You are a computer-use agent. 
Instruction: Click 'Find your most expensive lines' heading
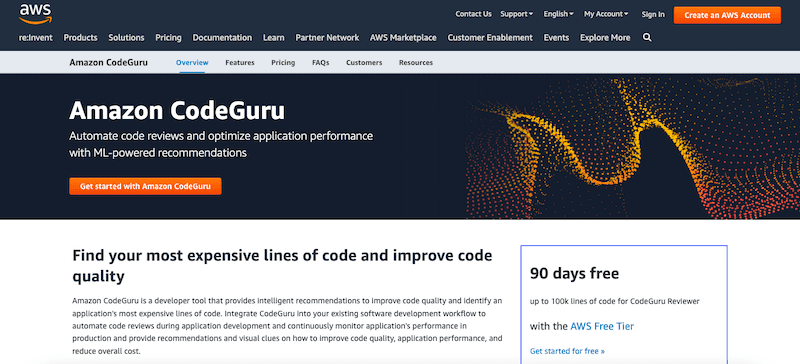(282, 265)
